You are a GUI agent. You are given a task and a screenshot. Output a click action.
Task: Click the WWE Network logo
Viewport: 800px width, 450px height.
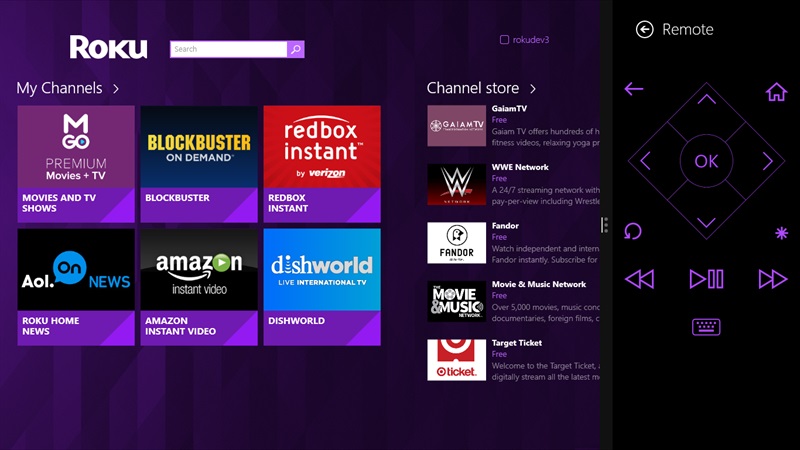pos(457,184)
